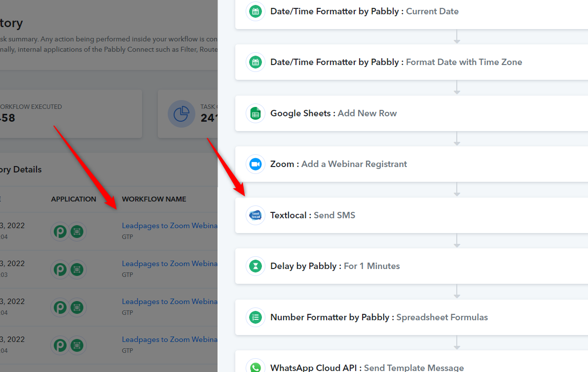Click the WORKFLOW EXECUTED stat card

(71, 114)
